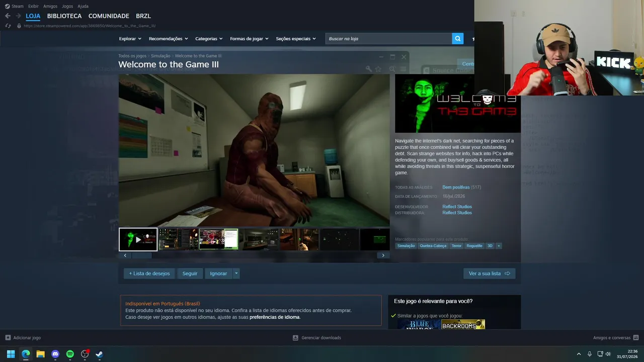The image size is (644, 362).
Task: Open Amigos e conversas chat panel
Action: point(616,338)
